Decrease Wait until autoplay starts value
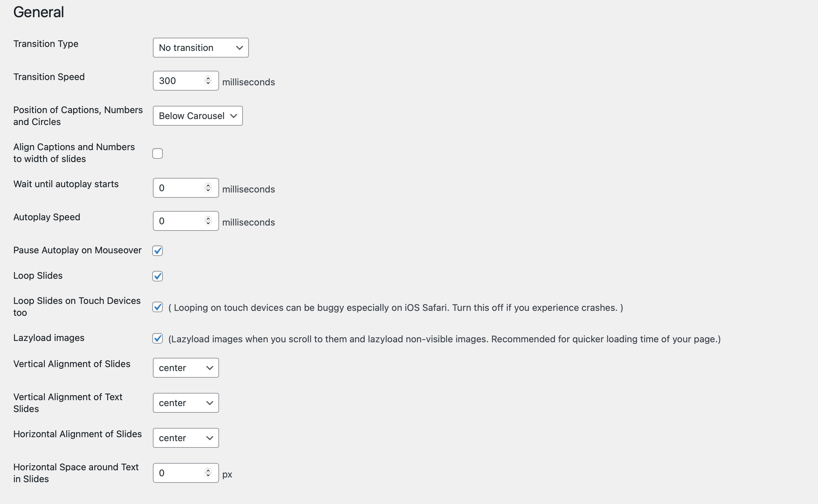The width and height of the screenshot is (818, 504). (208, 190)
